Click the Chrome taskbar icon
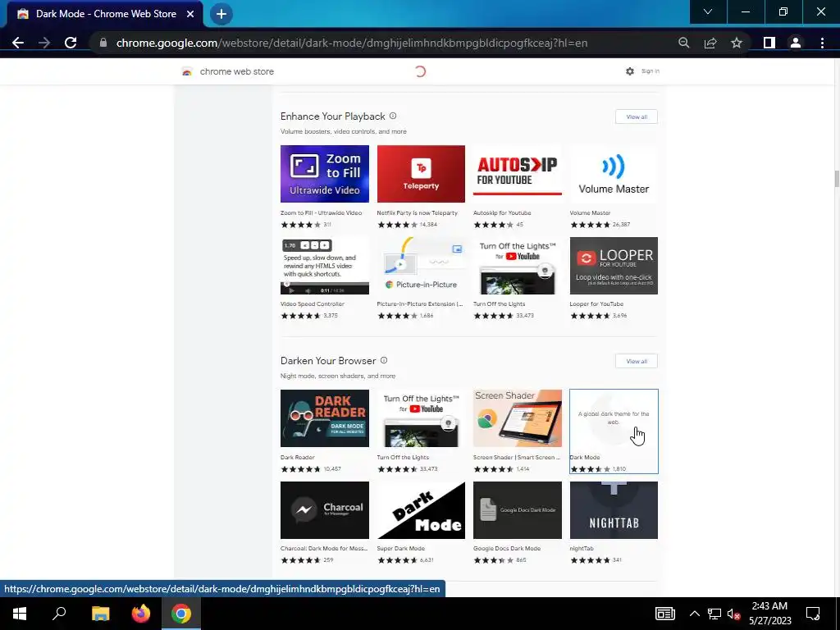This screenshot has height=630, width=840. tap(181, 614)
